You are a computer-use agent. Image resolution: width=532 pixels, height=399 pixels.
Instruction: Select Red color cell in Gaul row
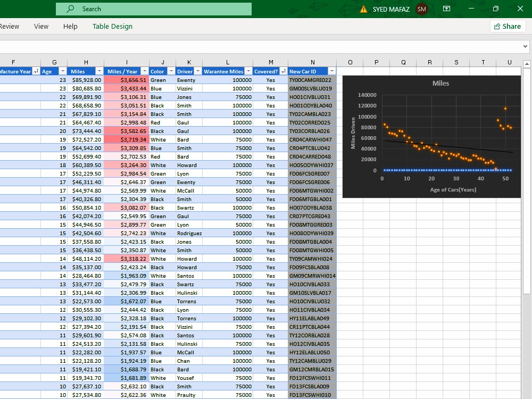click(x=162, y=122)
